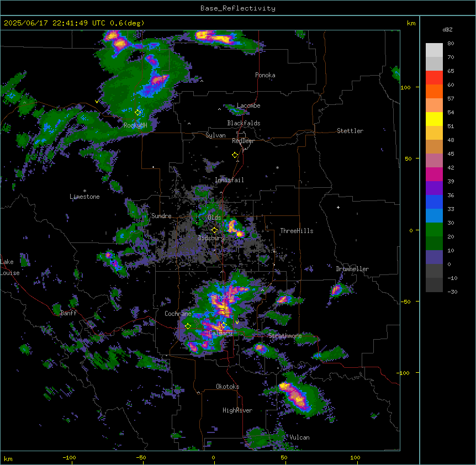Select the slate purple 0-10 dBZ swatch
The image size is (476, 465).
pos(434,257)
